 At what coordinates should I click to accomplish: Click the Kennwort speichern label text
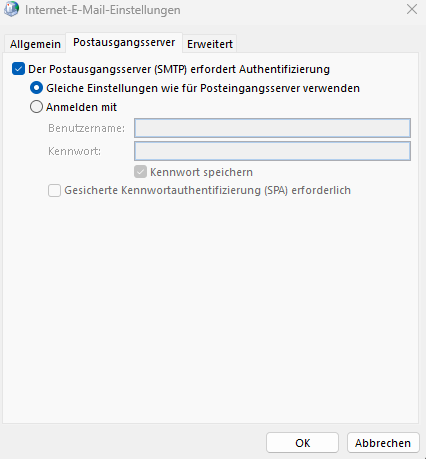[x=201, y=172]
